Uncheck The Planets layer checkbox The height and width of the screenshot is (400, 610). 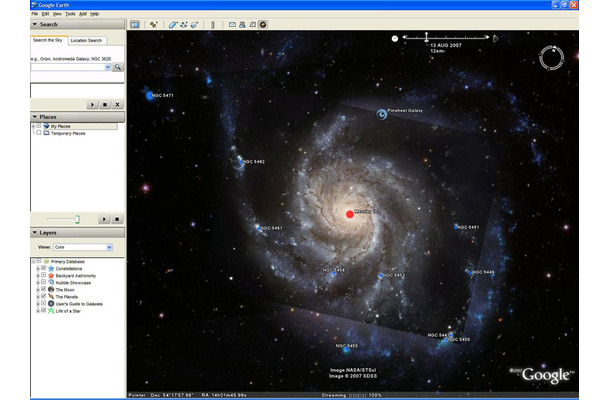click(44, 296)
